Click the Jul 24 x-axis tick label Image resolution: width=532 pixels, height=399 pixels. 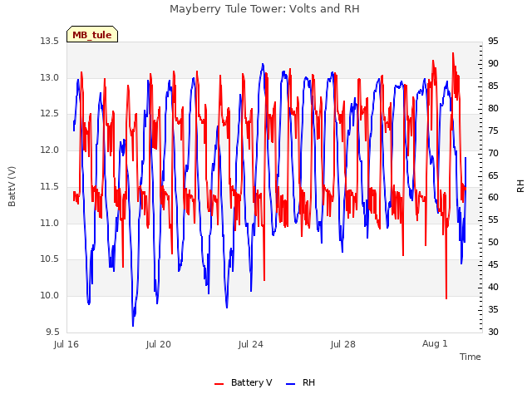[251, 344]
